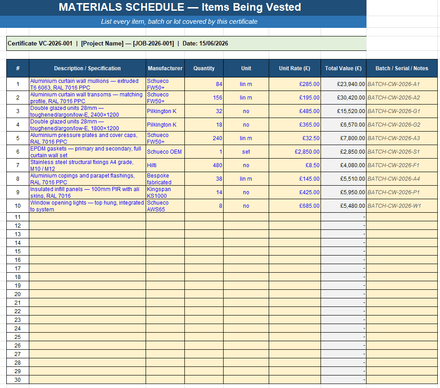Select the 'Double glazed units 28mm' 1800×1200 cell
440x388 pixels.
[87, 125]
